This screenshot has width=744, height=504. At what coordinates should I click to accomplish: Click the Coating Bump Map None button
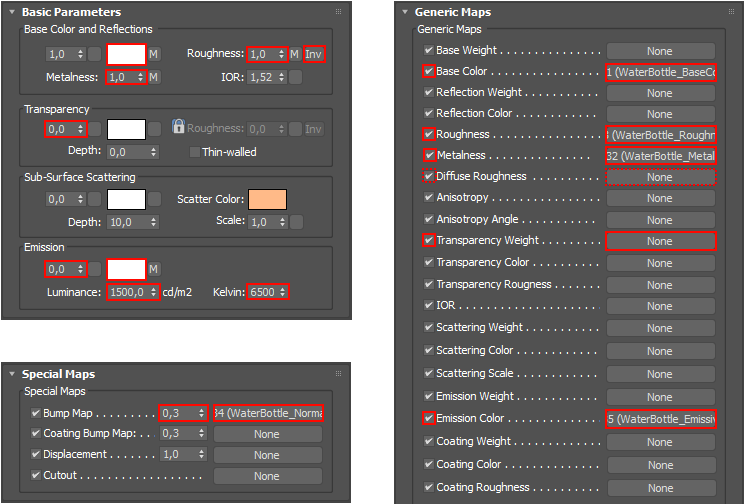click(x=268, y=434)
